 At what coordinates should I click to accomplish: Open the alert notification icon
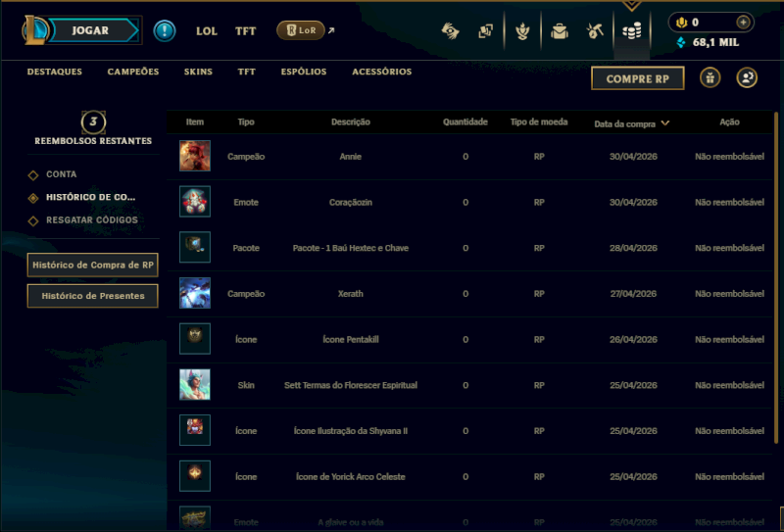(164, 30)
